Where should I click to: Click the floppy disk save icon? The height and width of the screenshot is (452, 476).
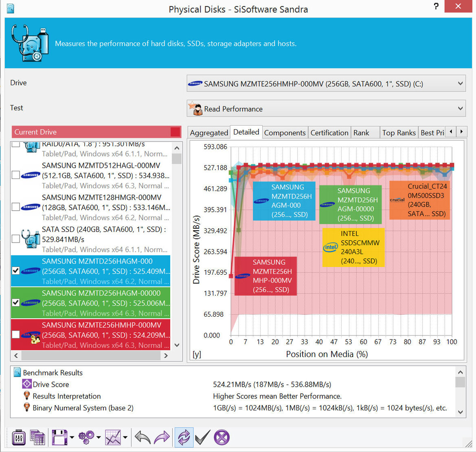click(x=59, y=437)
